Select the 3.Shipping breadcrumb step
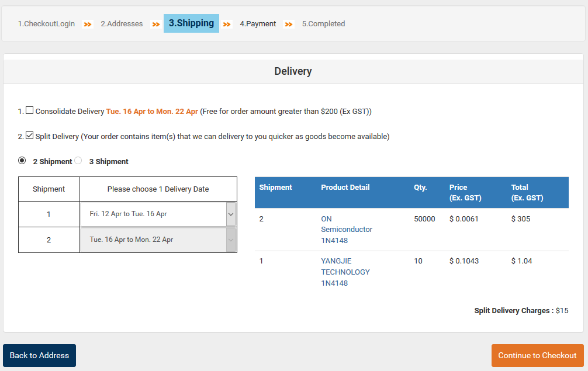 (191, 23)
